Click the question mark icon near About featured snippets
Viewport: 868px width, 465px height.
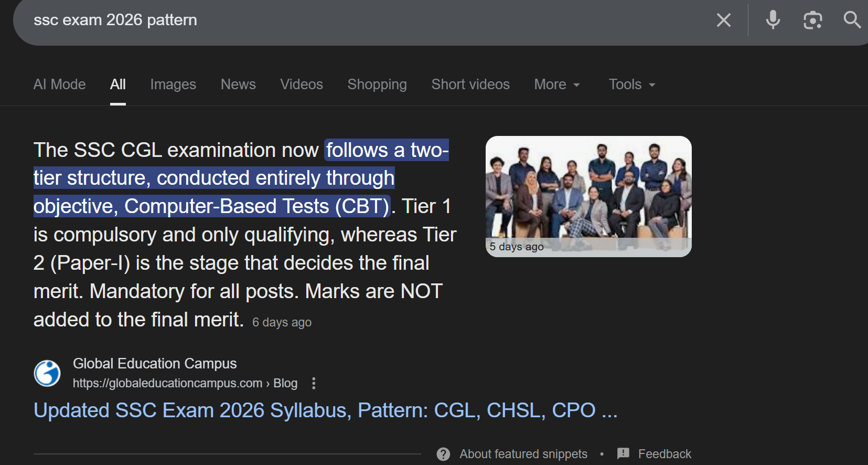tap(444, 454)
